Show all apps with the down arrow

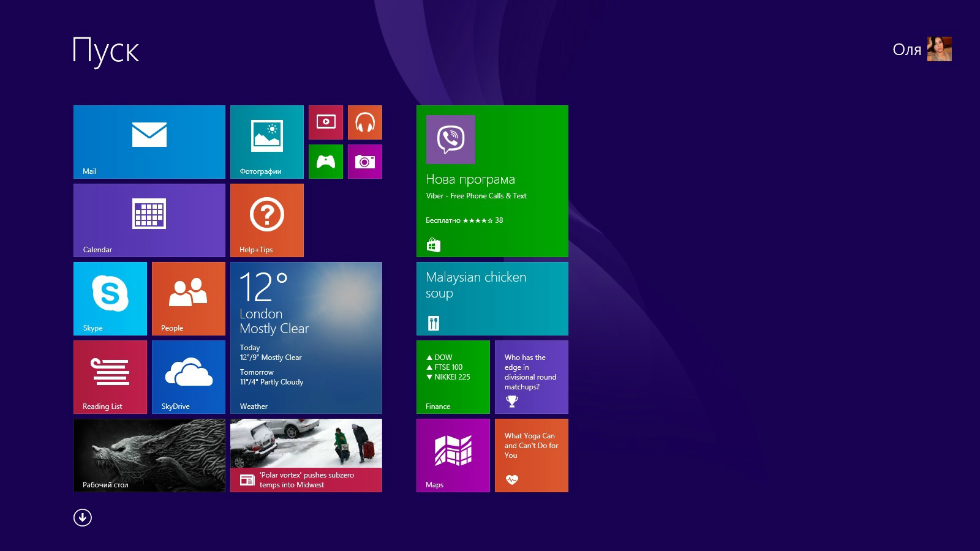click(x=83, y=518)
